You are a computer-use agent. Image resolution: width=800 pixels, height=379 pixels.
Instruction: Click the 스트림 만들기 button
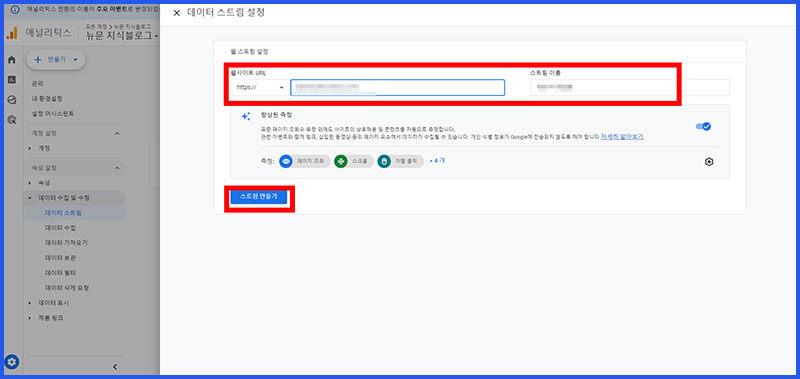[x=259, y=197]
